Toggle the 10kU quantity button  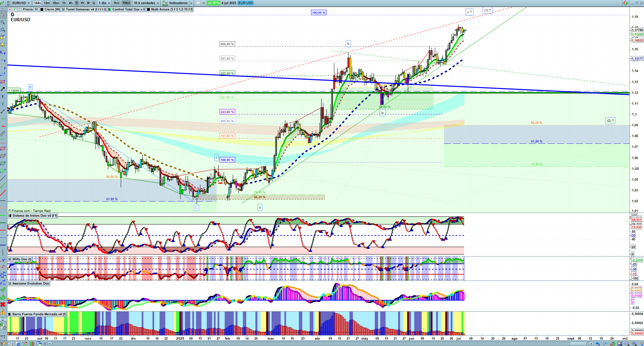126,3
